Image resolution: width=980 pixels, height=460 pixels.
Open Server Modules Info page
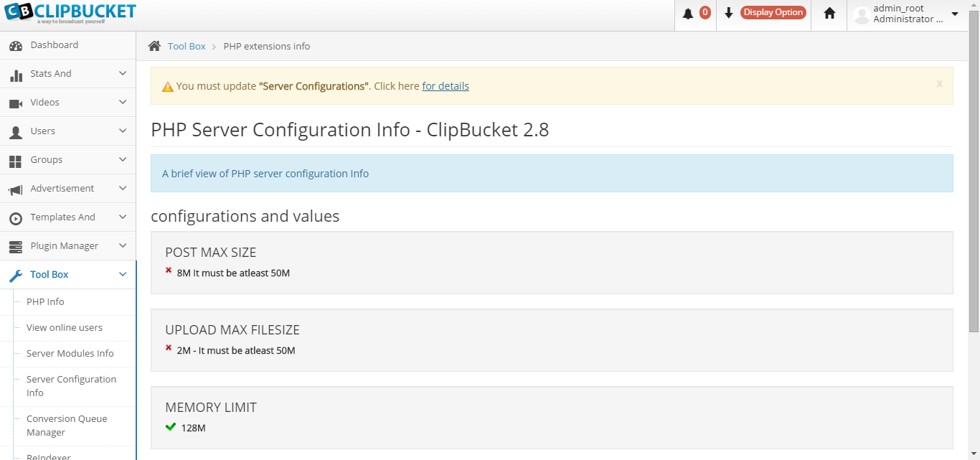[x=70, y=353]
